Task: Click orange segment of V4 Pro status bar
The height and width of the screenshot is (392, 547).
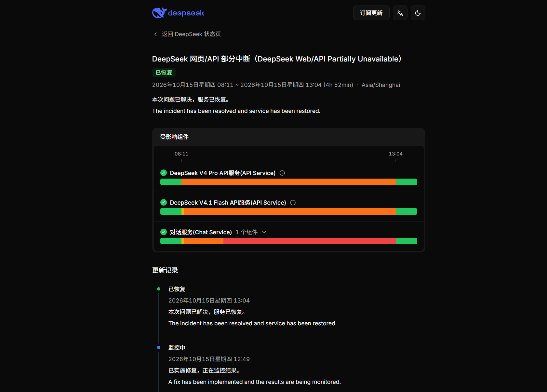Action: pos(288,182)
